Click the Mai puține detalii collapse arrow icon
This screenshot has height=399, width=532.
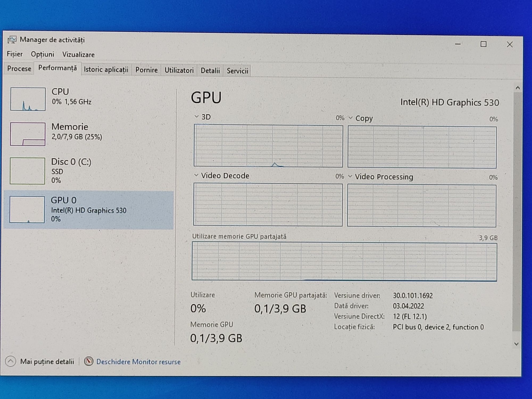click(11, 361)
